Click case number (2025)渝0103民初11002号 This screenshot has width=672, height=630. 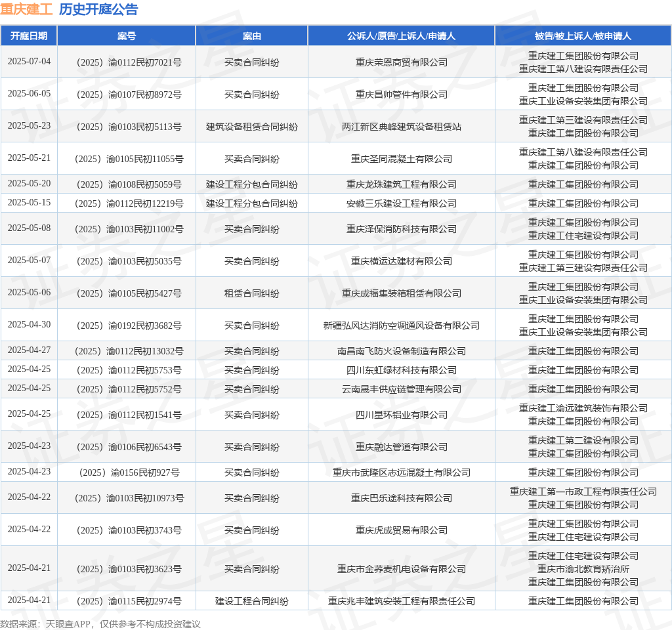coord(129,229)
